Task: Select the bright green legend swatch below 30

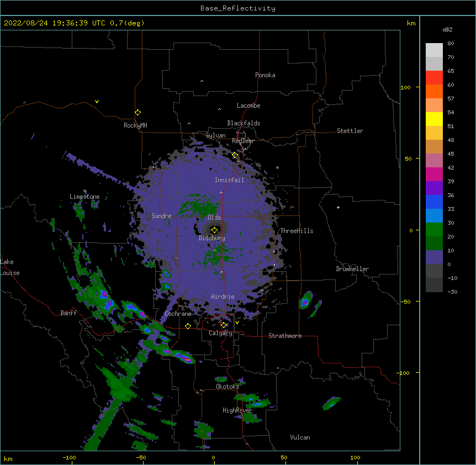Action: (434, 230)
